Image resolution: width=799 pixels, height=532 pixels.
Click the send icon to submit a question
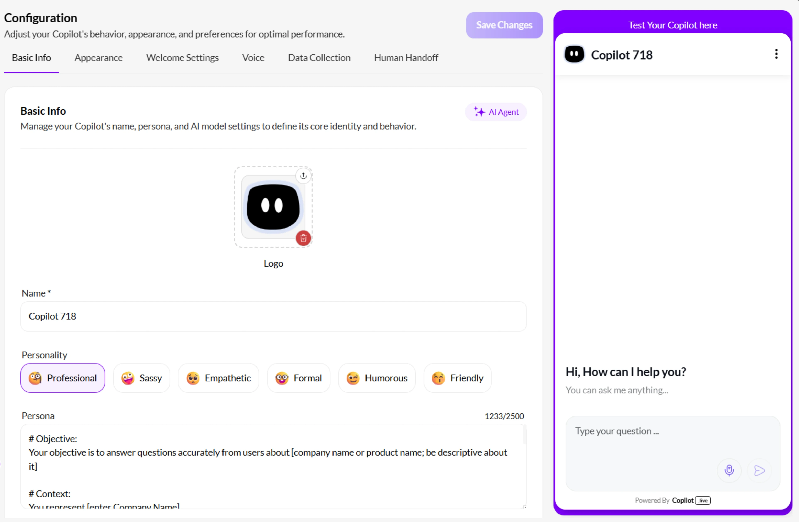pyautogui.click(x=759, y=470)
